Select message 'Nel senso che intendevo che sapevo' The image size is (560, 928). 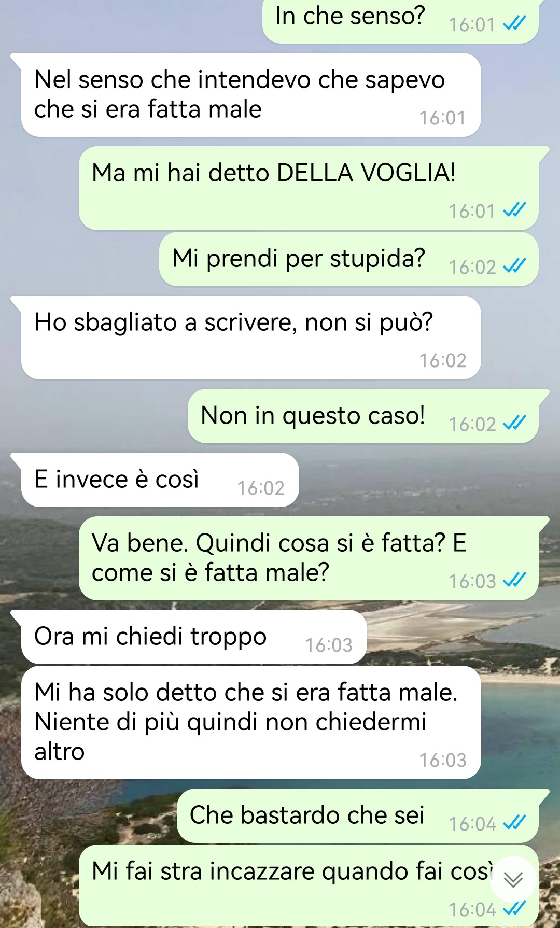[x=251, y=95]
